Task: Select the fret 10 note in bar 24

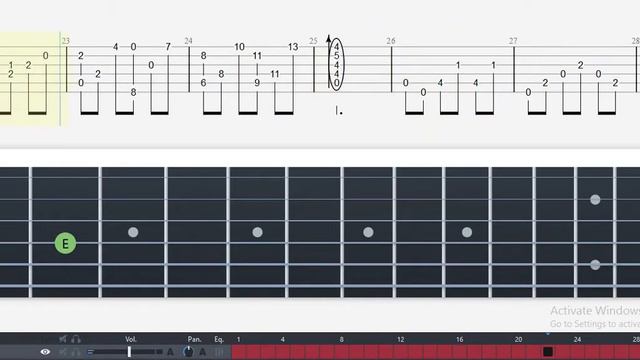Action: coord(239,47)
